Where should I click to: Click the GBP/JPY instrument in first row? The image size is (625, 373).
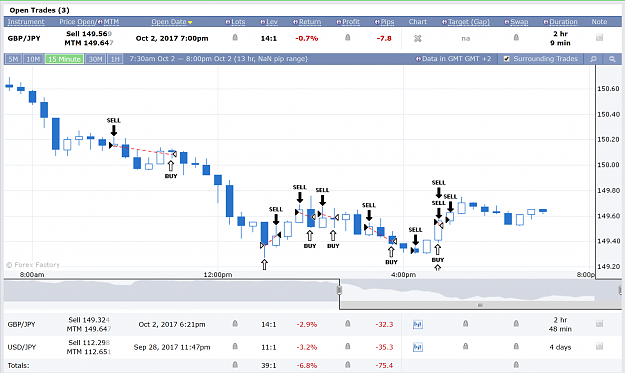click(x=24, y=38)
